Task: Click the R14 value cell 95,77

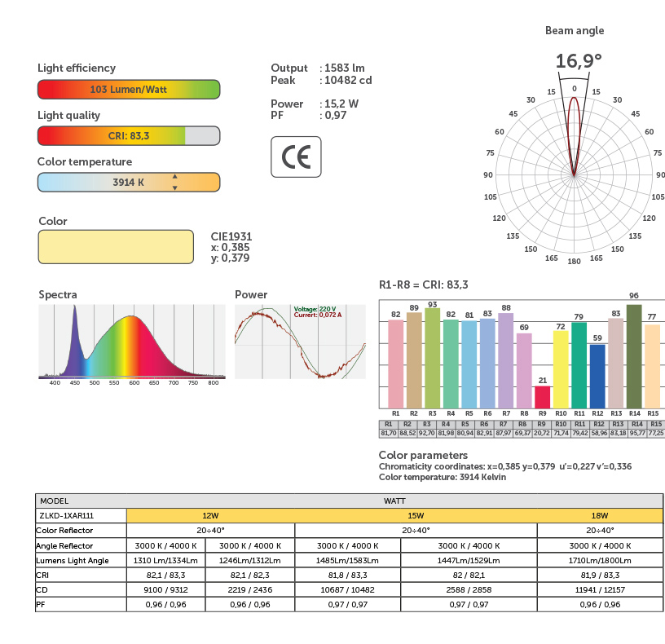Action: click(x=637, y=433)
